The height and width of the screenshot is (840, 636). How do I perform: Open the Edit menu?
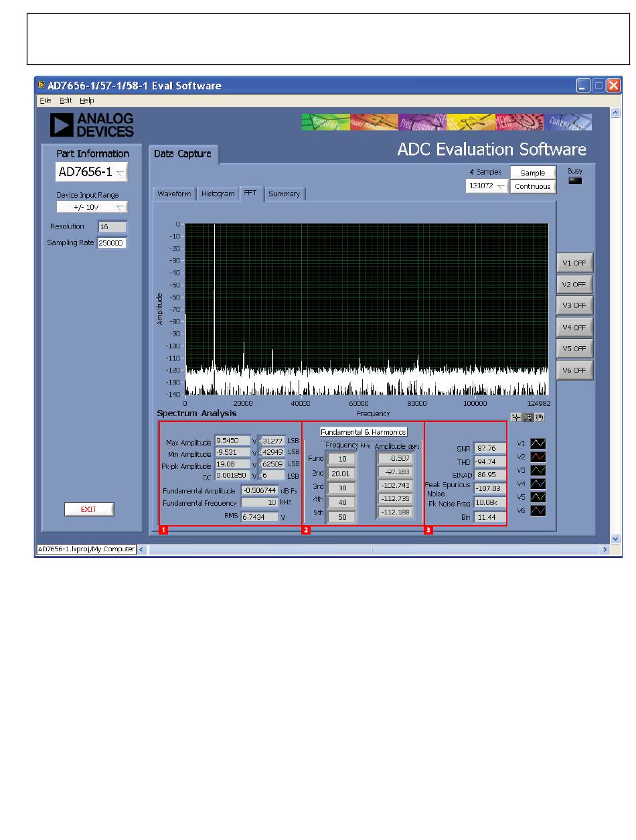pos(66,100)
